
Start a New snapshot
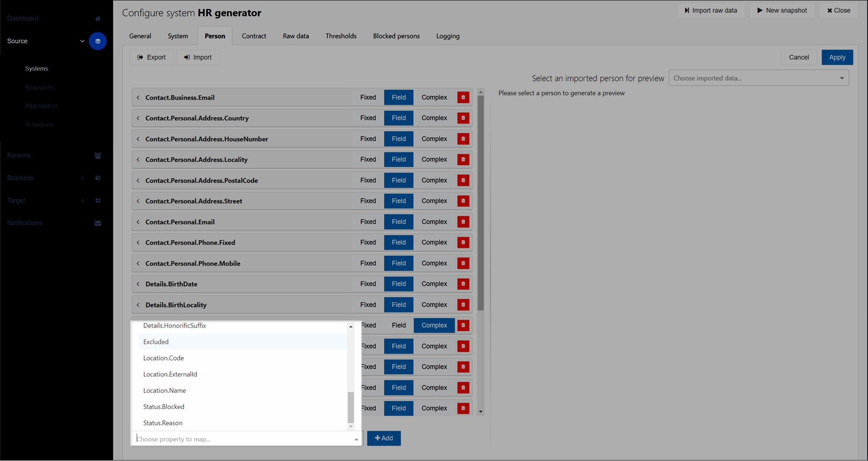coord(782,10)
